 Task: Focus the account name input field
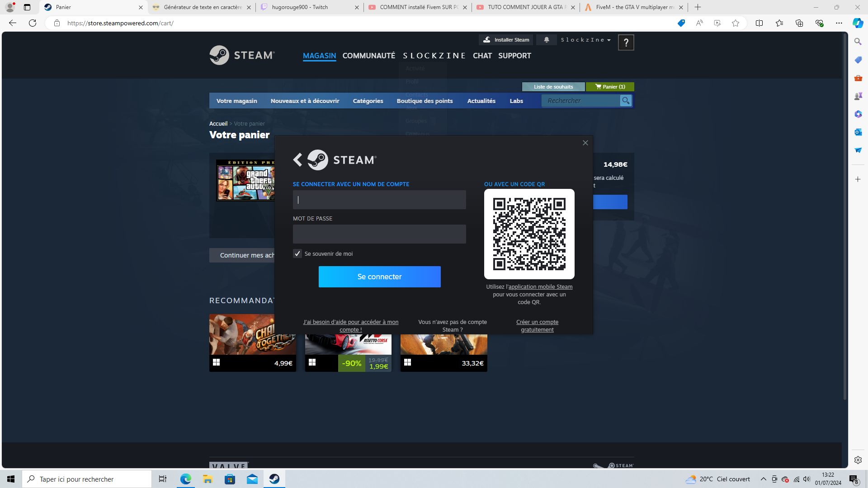click(379, 200)
